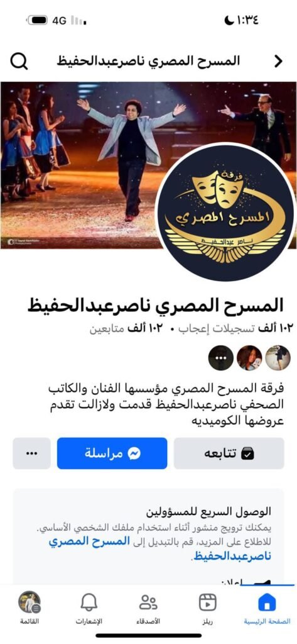Open the ريلز reels tab
297x644 pixels.
click(207, 609)
